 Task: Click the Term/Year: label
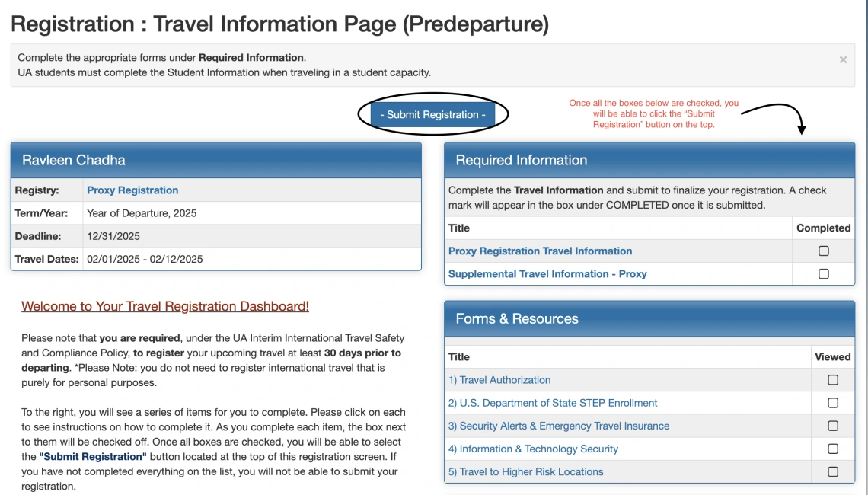[x=42, y=213]
